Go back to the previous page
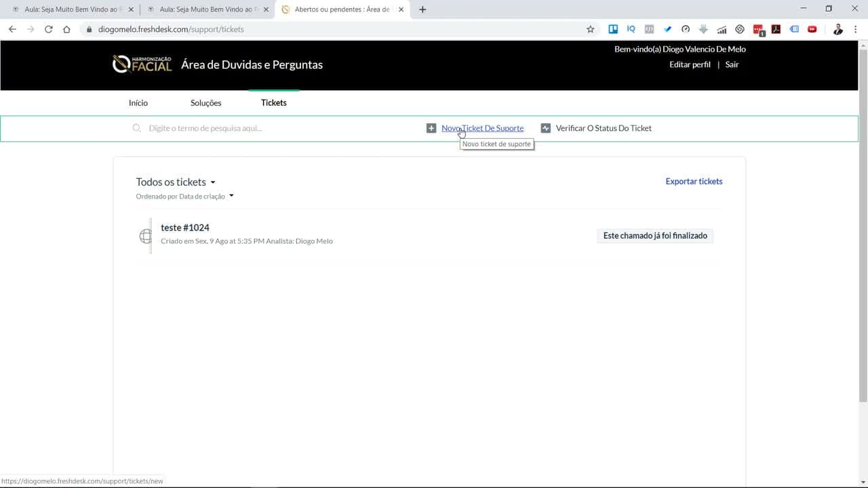 point(12,29)
